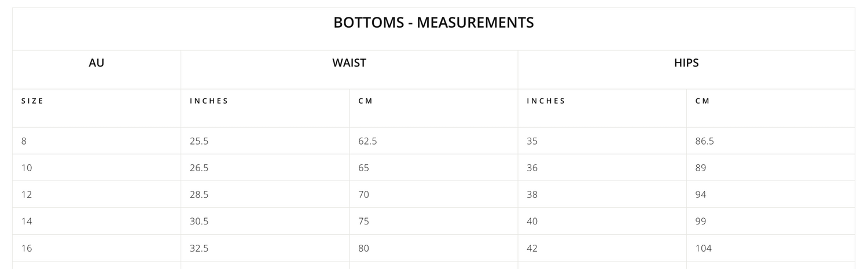Click the BOTTOMS - MEASUREMENTS table title
Screen dimensions: 868x269
[x=433, y=23]
